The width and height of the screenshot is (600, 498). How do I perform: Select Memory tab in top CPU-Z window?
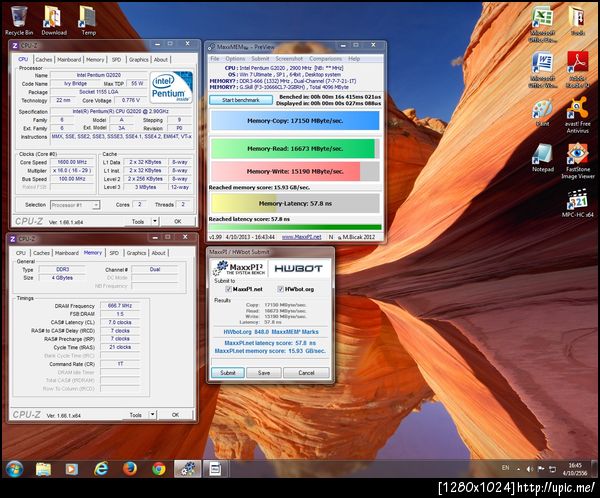coord(95,60)
